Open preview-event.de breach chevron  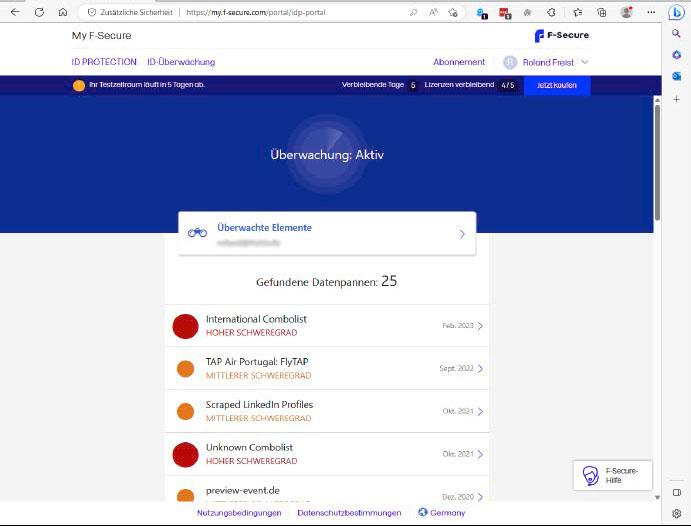pyautogui.click(x=480, y=496)
